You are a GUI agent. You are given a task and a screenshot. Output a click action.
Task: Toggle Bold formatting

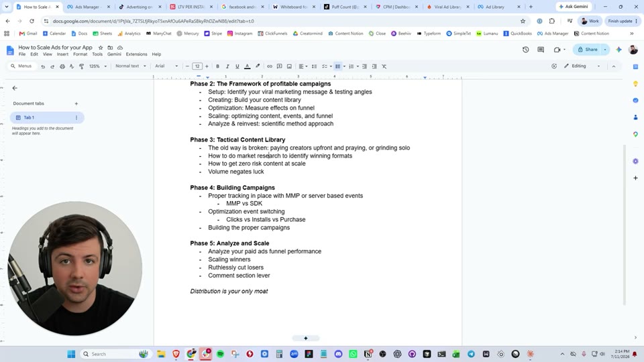click(x=217, y=66)
